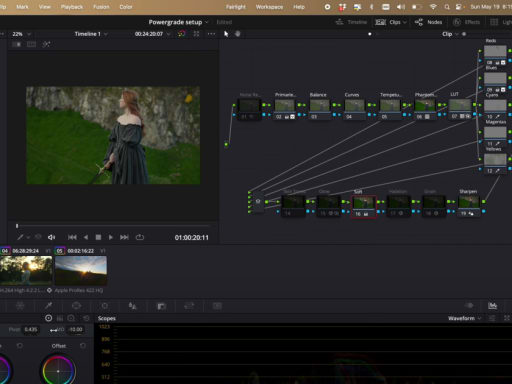This screenshot has height=384, width=512.
Task: Open the Sizing palette
Action: 189,305
